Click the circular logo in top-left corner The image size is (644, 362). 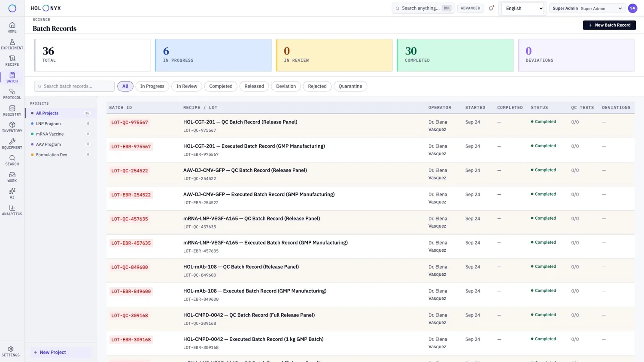pyautogui.click(x=12, y=8)
